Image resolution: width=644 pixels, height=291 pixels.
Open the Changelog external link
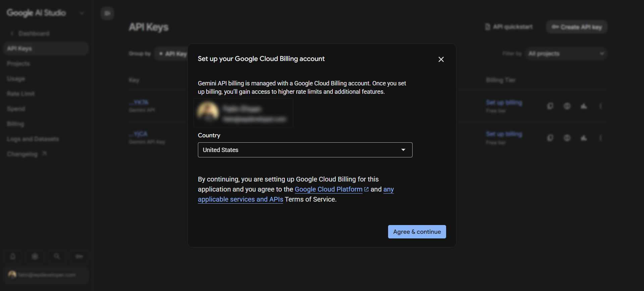(x=26, y=154)
